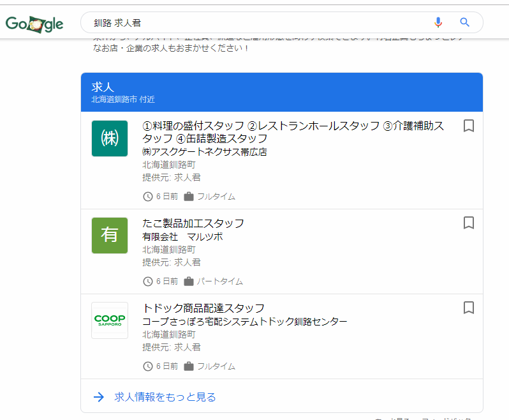
Task: Click the arrow icon beside 求人情報をもっと見る
Action: tap(99, 397)
